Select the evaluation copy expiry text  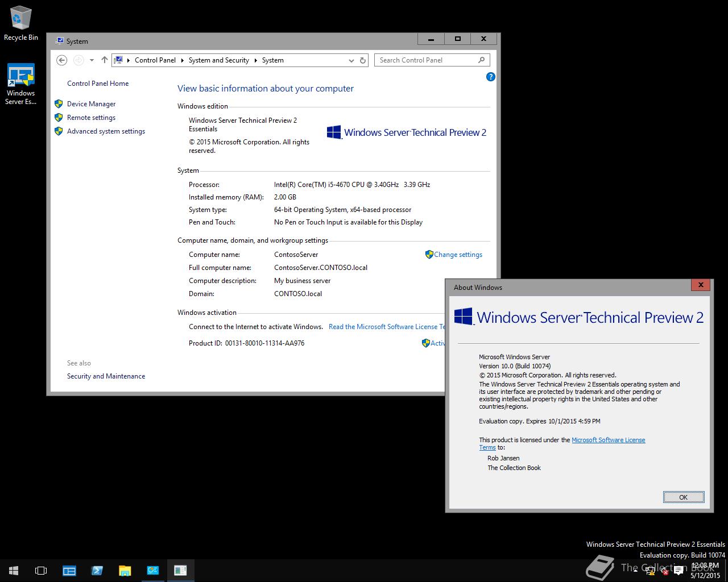click(x=540, y=421)
